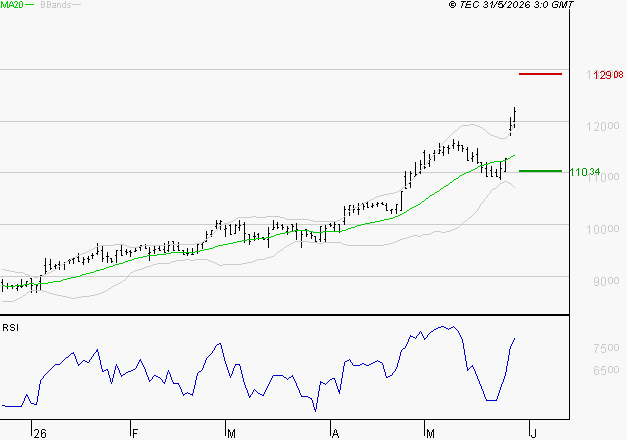Screen dimensions: 627x440
Task: Select the A April marker on time axis
Action: tap(335, 433)
